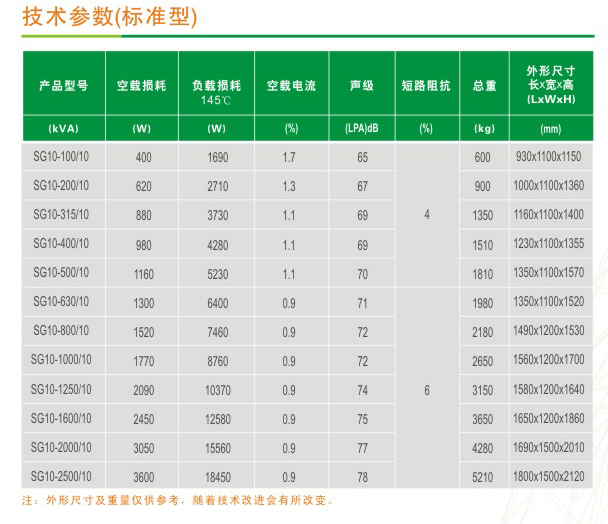
Task: Click the title 技术参数(标准型)
Action: pos(110,17)
